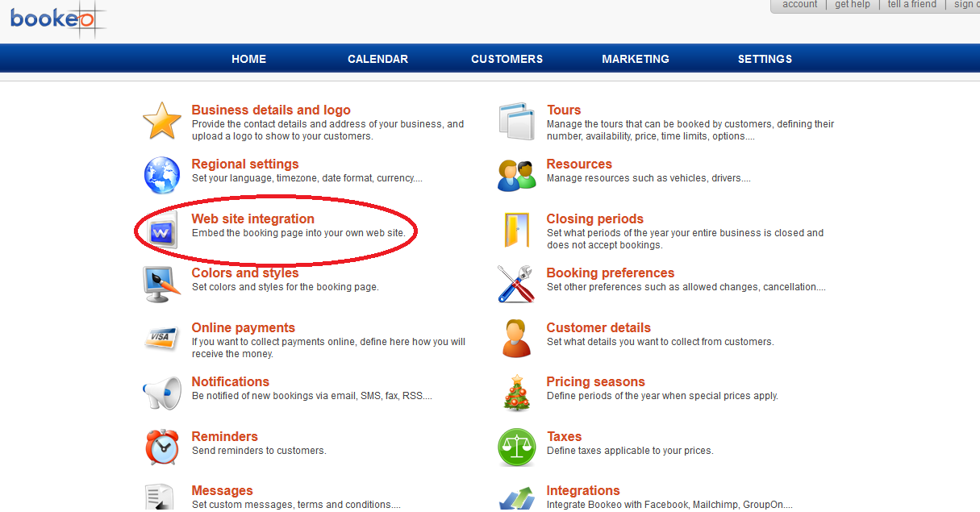This screenshot has height=512, width=980.
Task: Open the Taxes settings link
Action: click(x=564, y=436)
